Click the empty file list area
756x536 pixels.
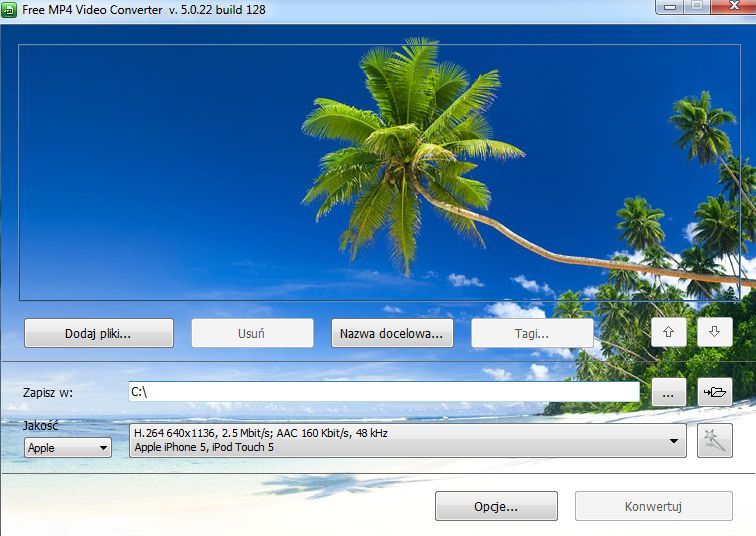[379, 172]
